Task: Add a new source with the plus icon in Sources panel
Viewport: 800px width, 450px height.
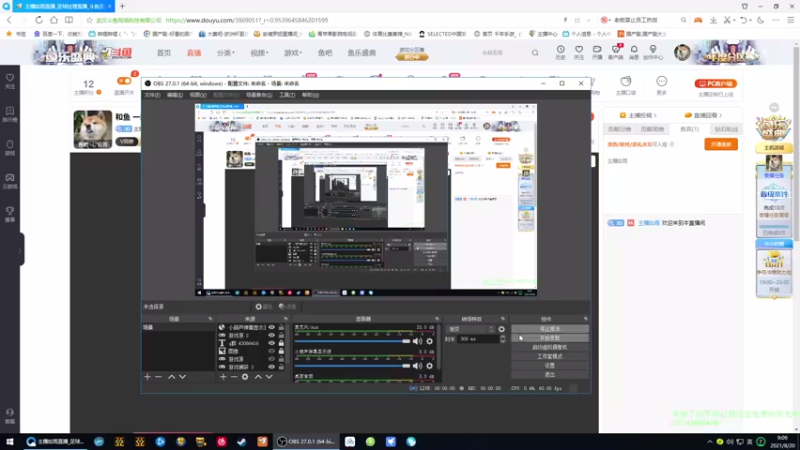Action: (223, 377)
